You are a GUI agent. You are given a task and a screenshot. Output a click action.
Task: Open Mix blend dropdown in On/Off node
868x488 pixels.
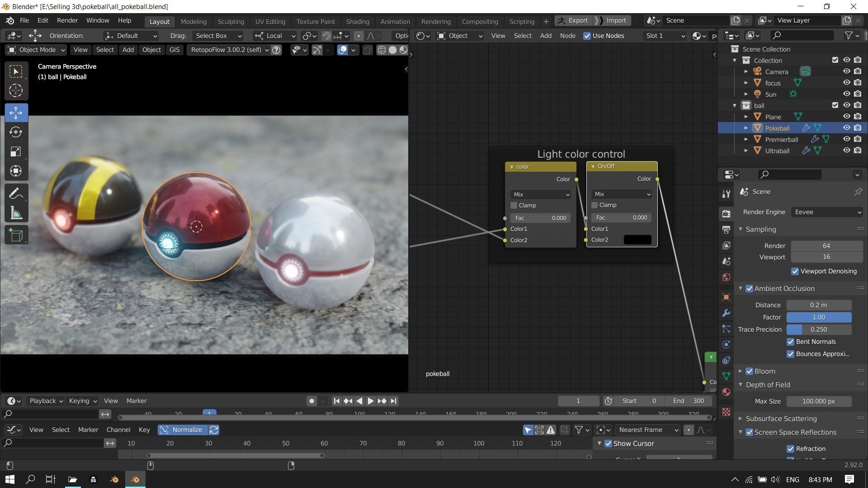[621, 194]
